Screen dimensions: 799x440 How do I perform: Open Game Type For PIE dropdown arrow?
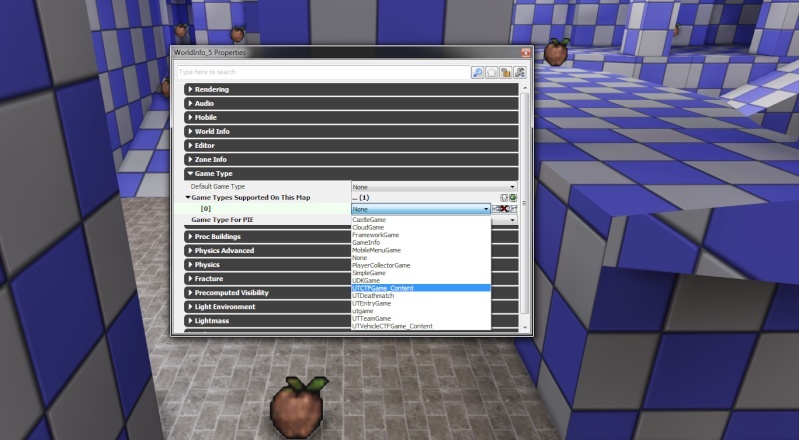(x=512, y=220)
